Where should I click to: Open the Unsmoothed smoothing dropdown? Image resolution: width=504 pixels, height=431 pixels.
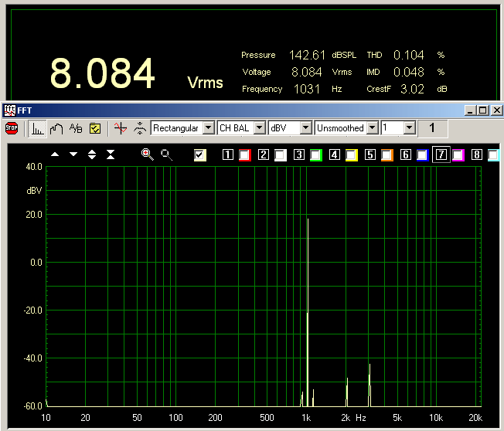pyautogui.click(x=373, y=128)
